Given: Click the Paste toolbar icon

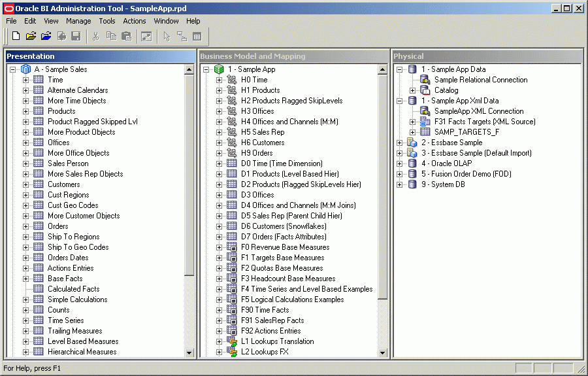Looking at the screenshot, I should pos(127,36).
